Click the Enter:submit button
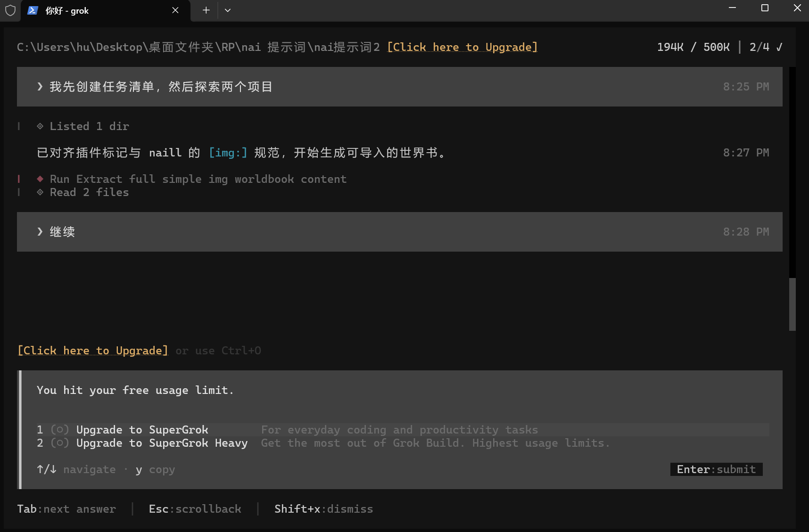 click(717, 469)
